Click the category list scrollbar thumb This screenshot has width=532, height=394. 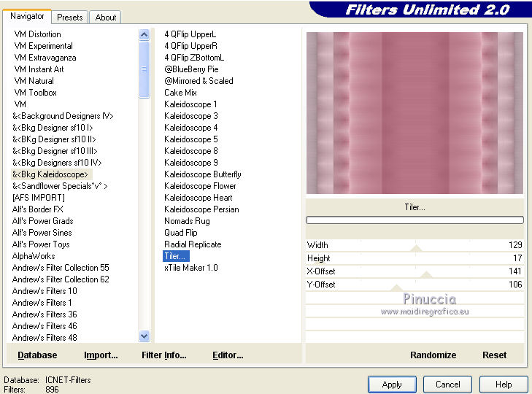144,69
